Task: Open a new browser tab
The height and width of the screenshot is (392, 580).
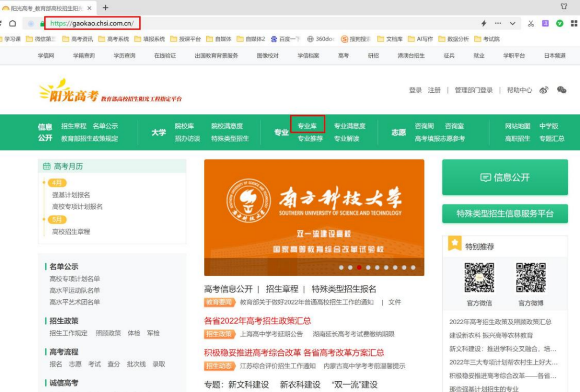Action: click(105, 8)
